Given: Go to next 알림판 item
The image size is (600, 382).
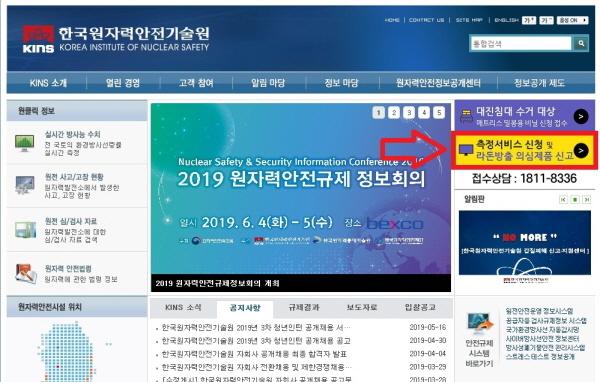Looking at the screenshot, I should click(x=586, y=199).
